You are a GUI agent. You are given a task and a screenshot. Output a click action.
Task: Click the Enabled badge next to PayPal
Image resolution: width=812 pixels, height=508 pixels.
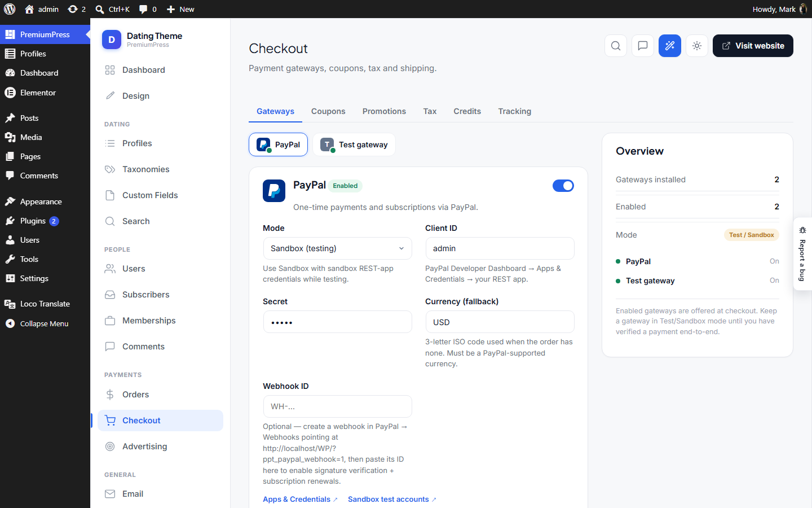coord(345,186)
